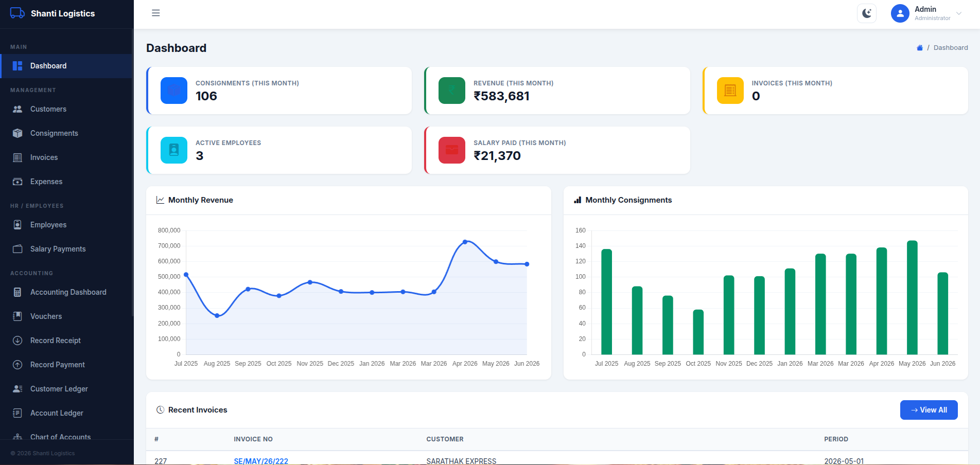Click the Shanti Logistics truck logo
980x465 pixels.
click(17, 13)
